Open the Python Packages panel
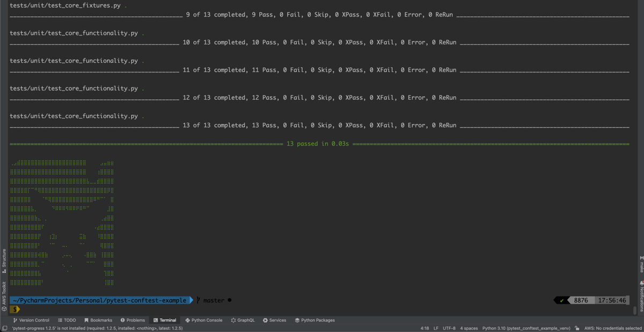This screenshot has height=332, width=644. click(314, 320)
